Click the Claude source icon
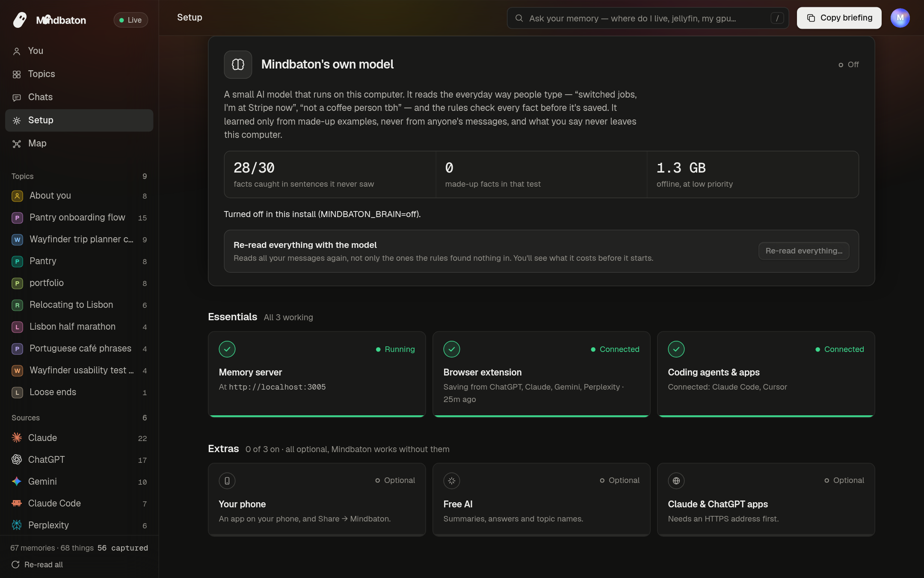Viewport: 924px width, 578px height. pos(17,438)
